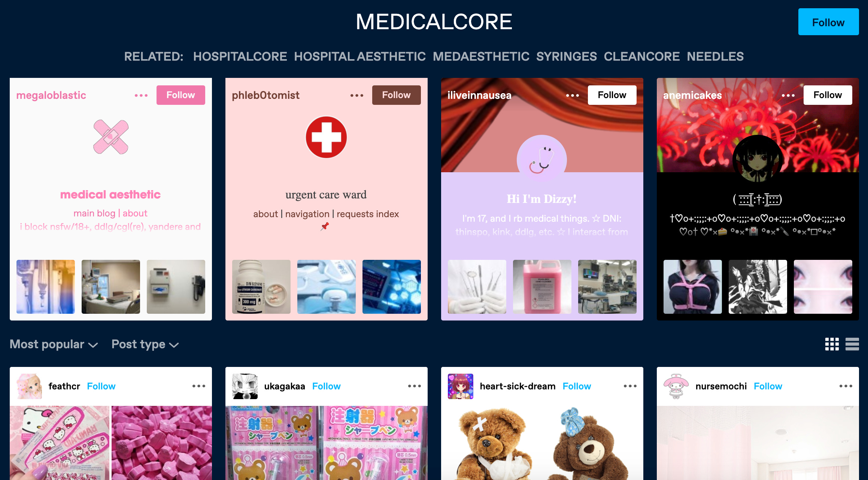Expand the Post type filter dropdown
The width and height of the screenshot is (868, 480).
point(145,344)
